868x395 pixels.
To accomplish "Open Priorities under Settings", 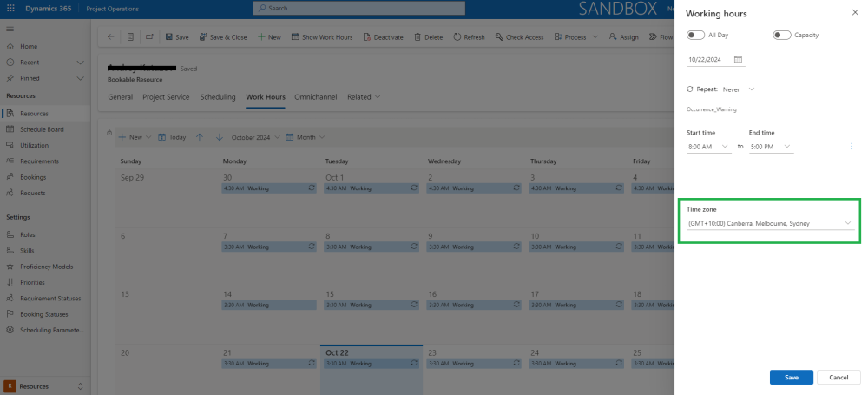I will (x=32, y=282).
